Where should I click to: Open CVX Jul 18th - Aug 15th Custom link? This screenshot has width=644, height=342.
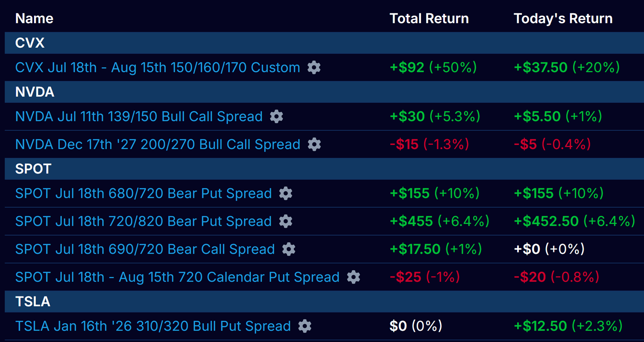158,67
